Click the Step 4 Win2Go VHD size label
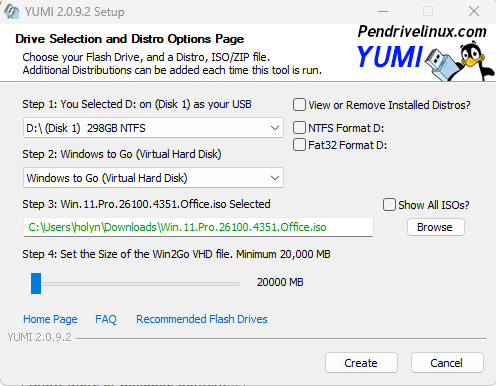The image size is (496, 386). [176, 254]
